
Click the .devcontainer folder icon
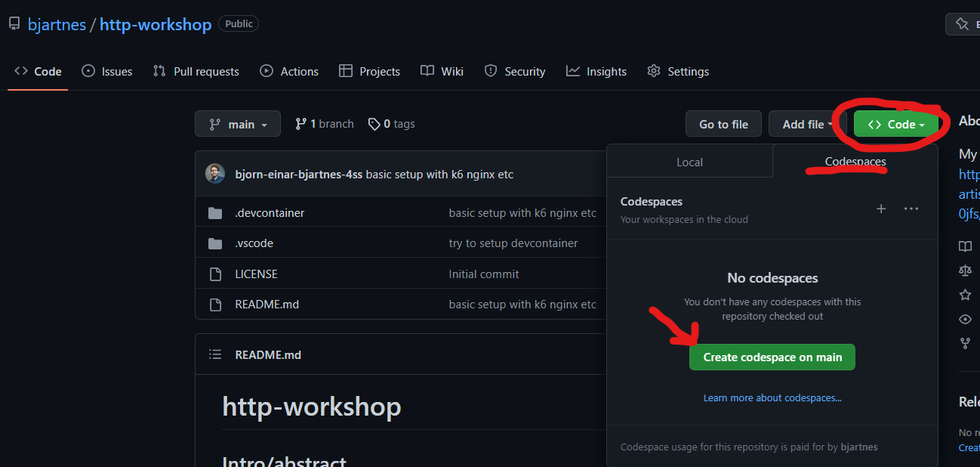pos(215,213)
